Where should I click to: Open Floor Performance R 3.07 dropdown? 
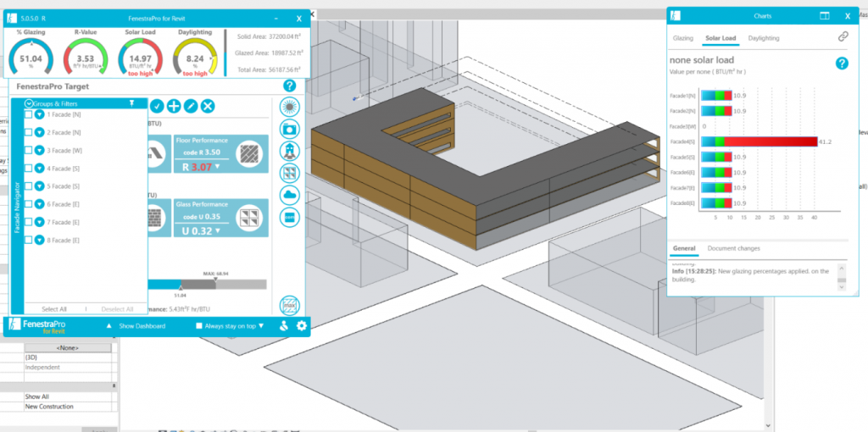[217, 167]
